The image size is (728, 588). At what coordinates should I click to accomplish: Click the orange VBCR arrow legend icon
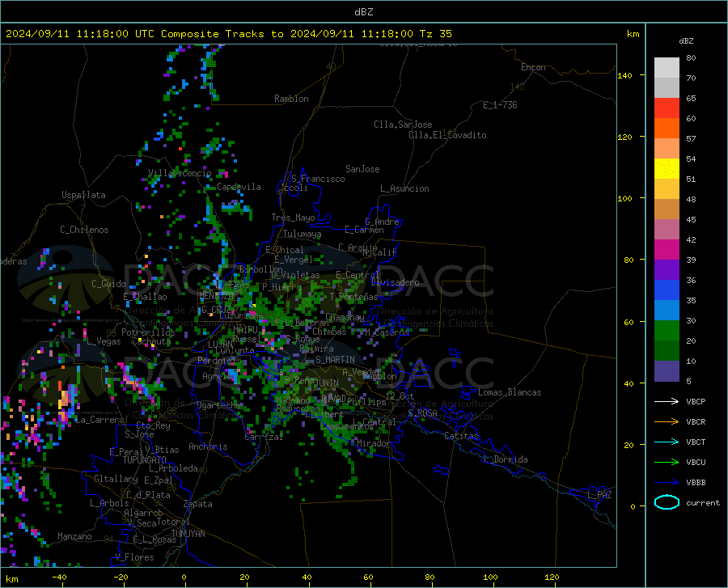[x=667, y=422]
